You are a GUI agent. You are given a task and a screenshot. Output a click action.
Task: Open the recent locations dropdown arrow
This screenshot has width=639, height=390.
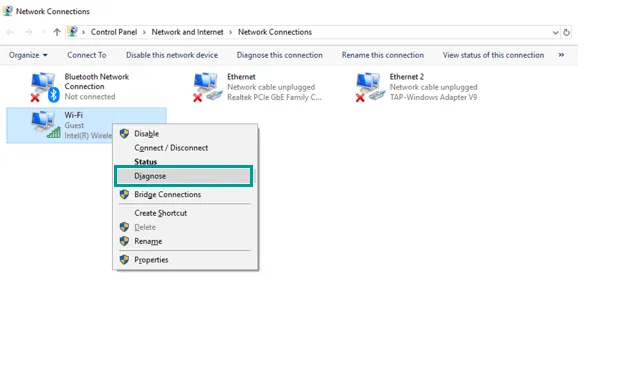click(x=43, y=32)
